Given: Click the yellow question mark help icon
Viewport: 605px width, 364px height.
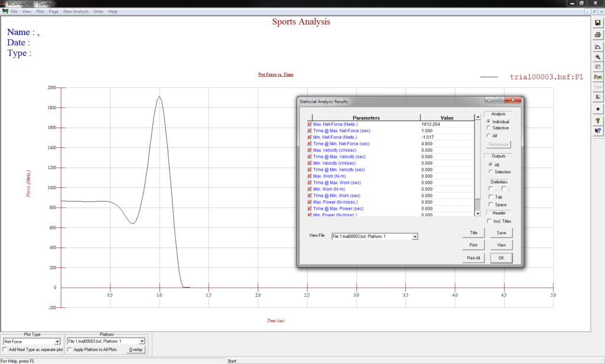Looking at the screenshot, I should click(597, 120).
